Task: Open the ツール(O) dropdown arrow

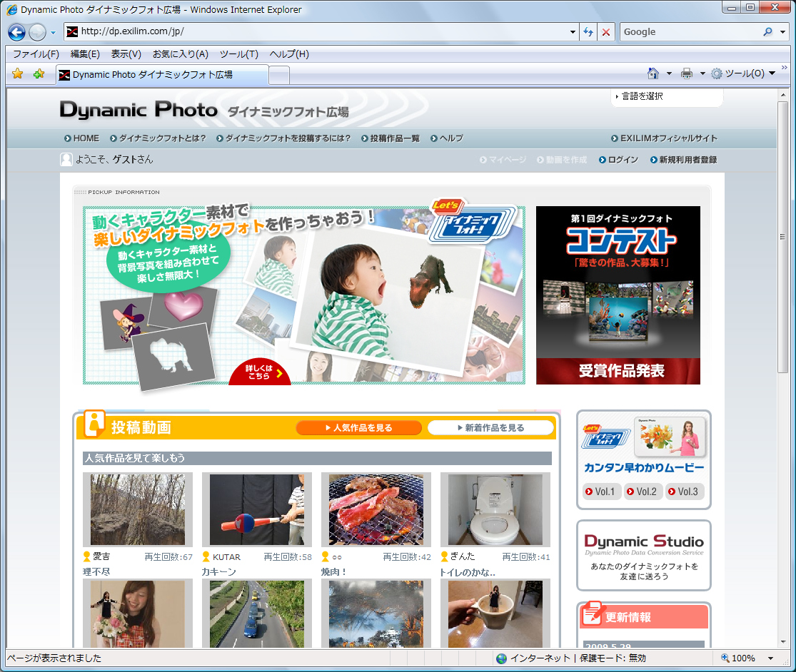Action: [773, 73]
